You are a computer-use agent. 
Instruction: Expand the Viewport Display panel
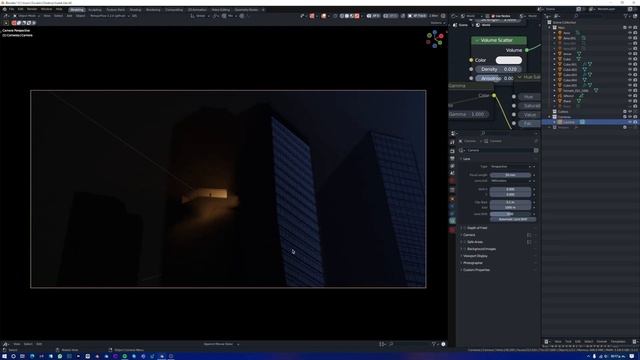pyautogui.click(x=475, y=256)
